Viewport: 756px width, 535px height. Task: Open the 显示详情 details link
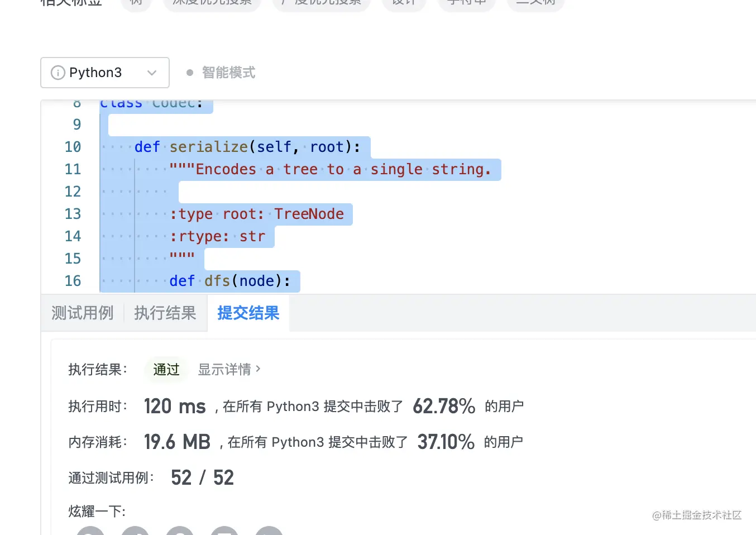[x=229, y=369]
